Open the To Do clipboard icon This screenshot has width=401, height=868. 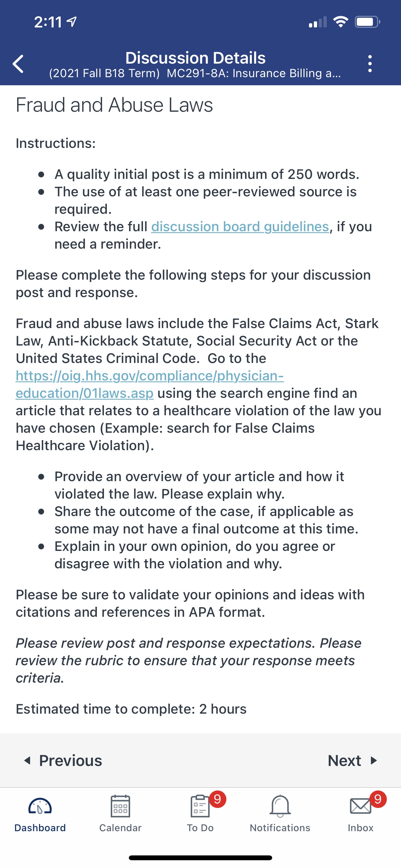200,806
